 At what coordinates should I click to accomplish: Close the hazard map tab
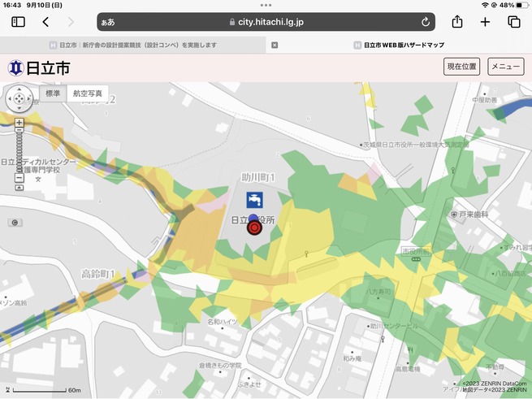[x=275, y=45]
